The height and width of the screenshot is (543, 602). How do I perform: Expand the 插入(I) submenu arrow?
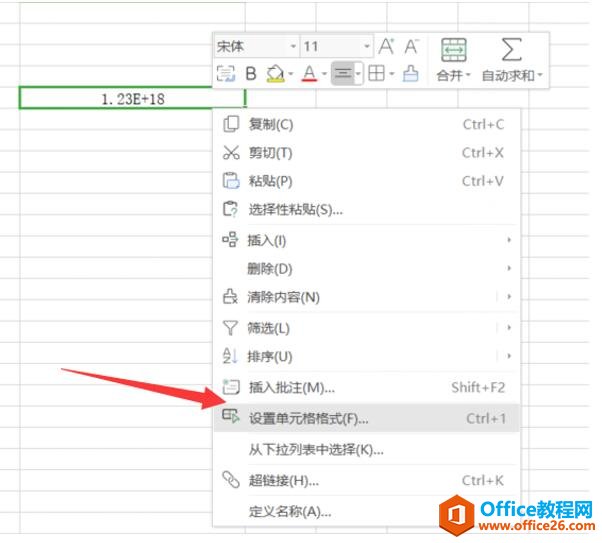[x=509, y=240]
